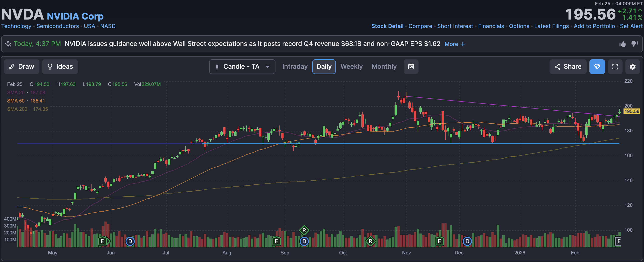Open the Options tab link
The height and width of the screenshot is (262, 644).
pos(519,26)
